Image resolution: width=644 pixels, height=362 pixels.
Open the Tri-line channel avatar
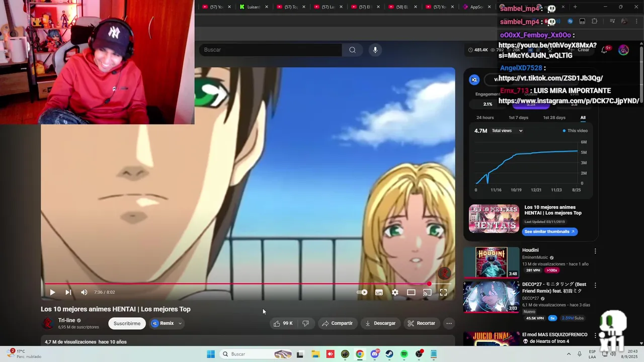[48, 323]
